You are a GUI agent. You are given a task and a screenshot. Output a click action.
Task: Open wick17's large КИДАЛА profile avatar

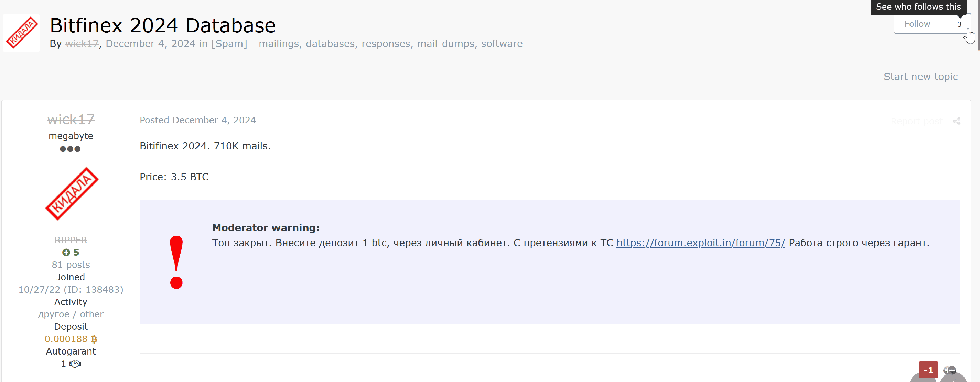72,193
